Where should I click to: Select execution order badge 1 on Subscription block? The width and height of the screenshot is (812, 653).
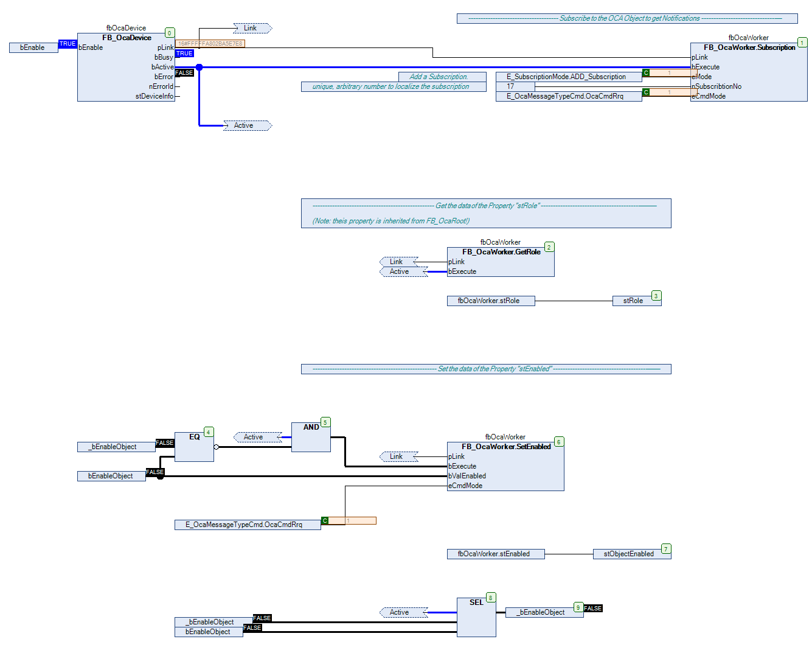[802, 43]
